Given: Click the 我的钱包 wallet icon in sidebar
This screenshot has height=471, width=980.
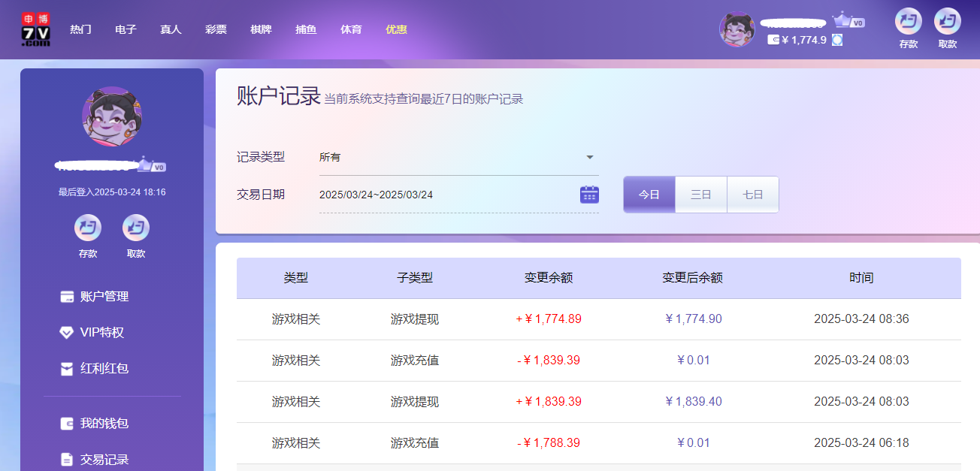Looking at the screenshot, I should click(x=67, y=424).
